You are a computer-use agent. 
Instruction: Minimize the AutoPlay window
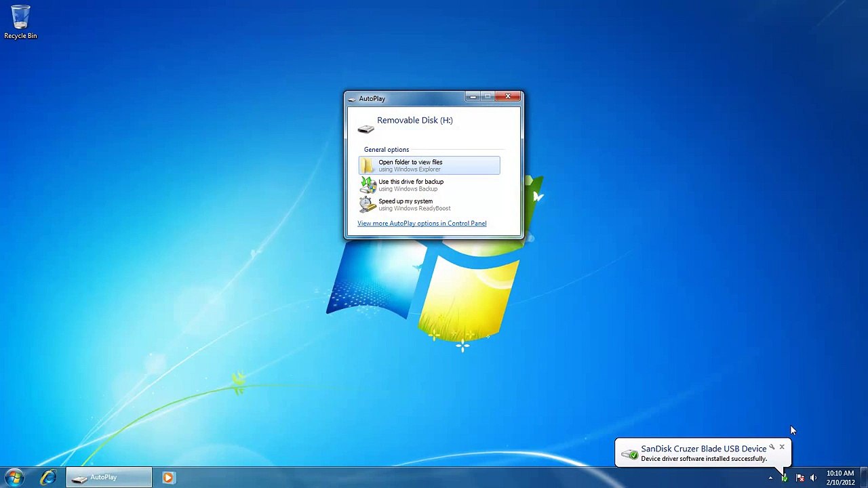click(473, 97)
